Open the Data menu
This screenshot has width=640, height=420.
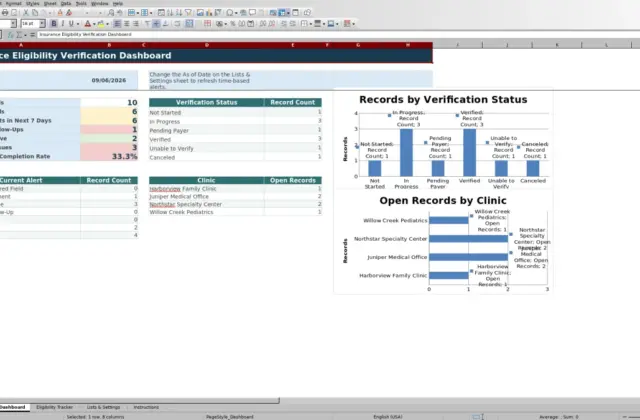tap(66, 4)
